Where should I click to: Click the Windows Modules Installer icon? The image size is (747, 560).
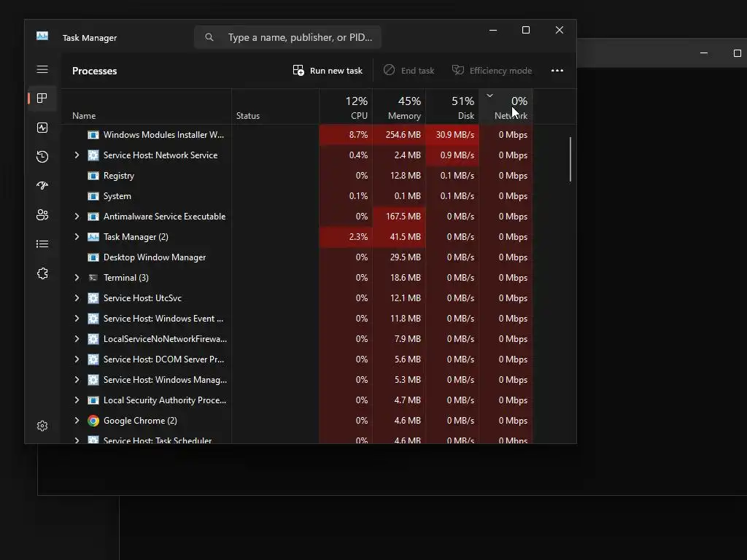[x=93, y=135]
